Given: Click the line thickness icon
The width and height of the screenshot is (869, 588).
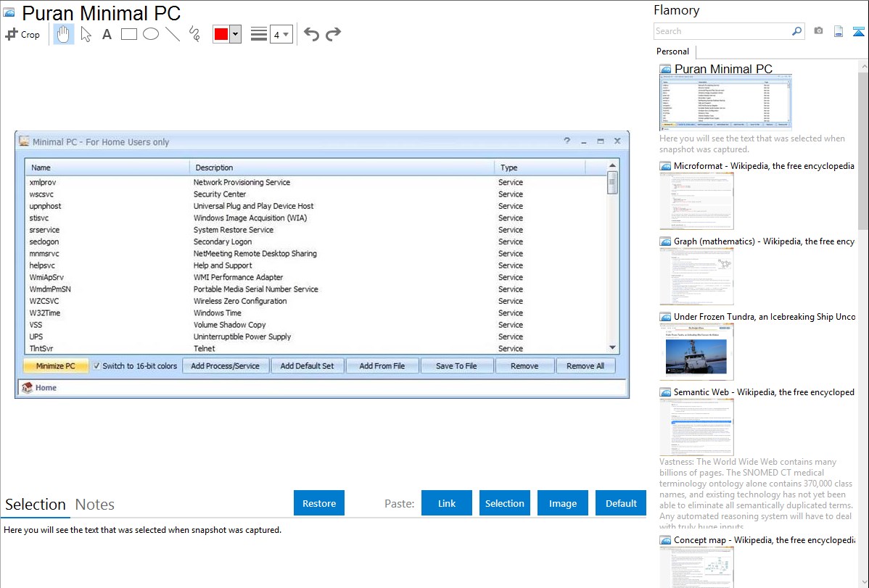Looking at the screenshot, I should [x=258, y=34].
